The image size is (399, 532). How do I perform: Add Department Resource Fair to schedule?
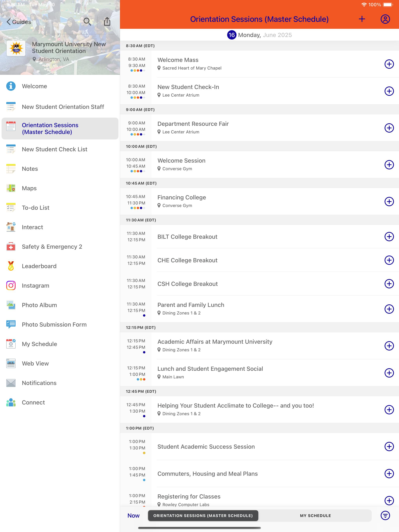pyautogui.click(x=389, y=128)
